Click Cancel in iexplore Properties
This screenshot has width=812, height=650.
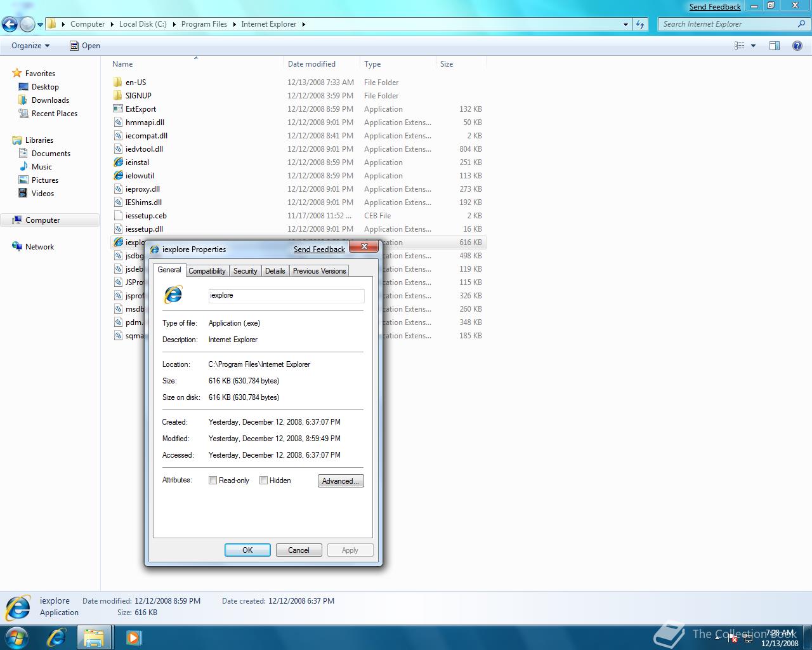point(299,550)
